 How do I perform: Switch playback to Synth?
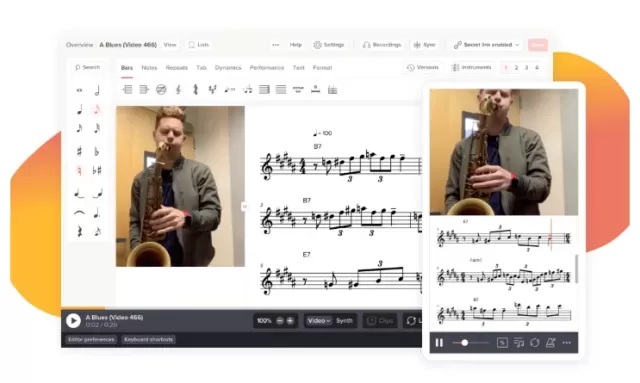pyautogui.click(x=344, y=321)
